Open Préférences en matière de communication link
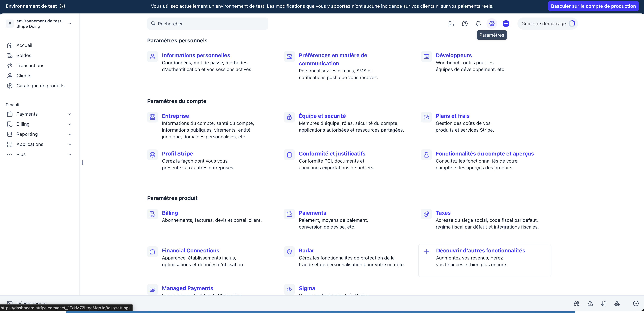 tap(333, 59)
